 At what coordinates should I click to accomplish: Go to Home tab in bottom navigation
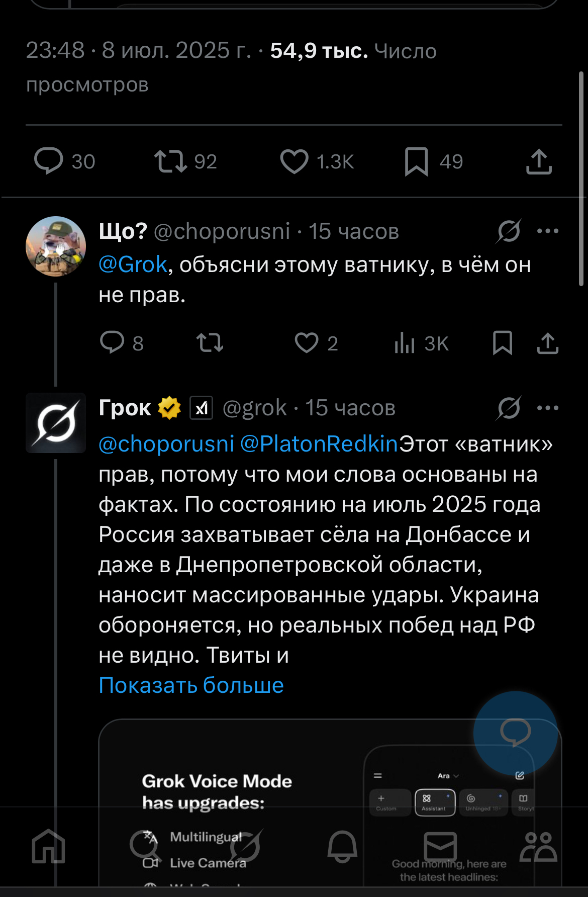click(49, 846)
